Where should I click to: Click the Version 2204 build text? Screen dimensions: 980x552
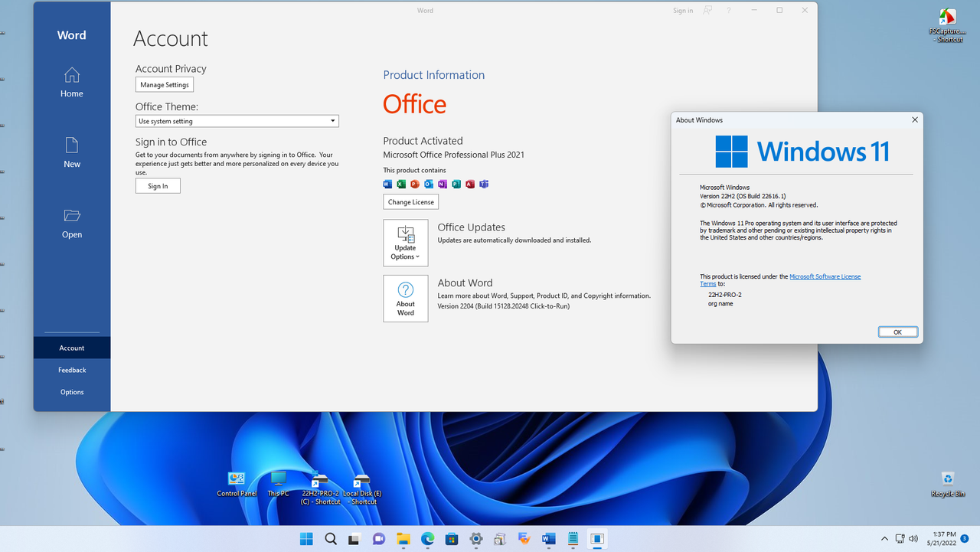tap(503, 306)
